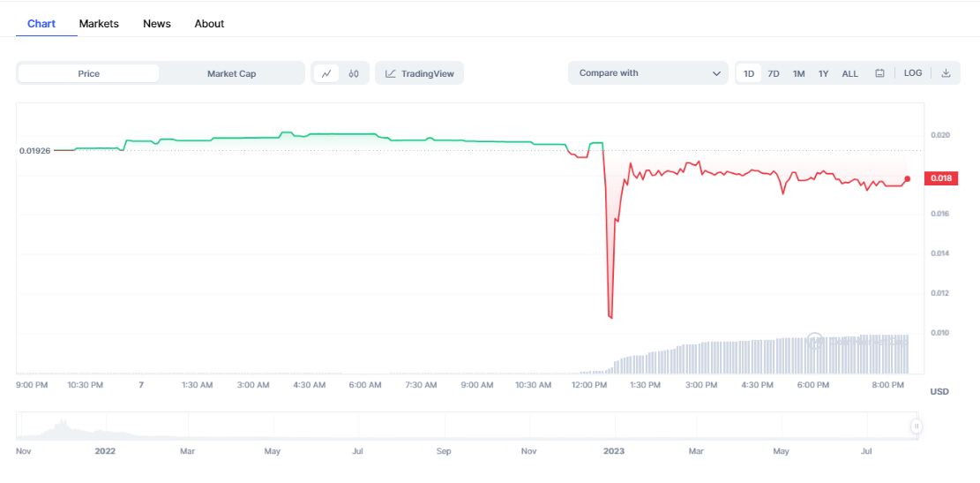Image resolution: width=980 pixels, height=483 pixels.
Task: Select the line chart icon
Action: coord(326,73)
